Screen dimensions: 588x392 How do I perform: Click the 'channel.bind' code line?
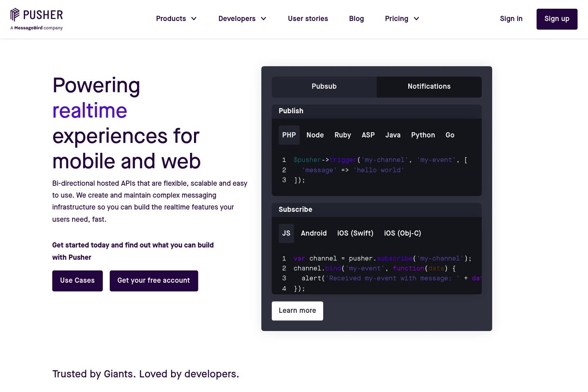(x=375, y=268)
